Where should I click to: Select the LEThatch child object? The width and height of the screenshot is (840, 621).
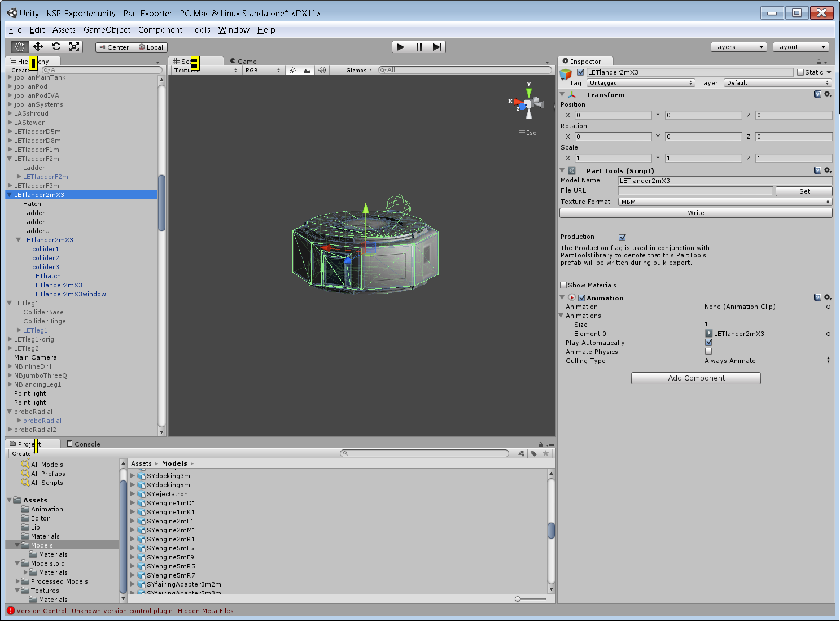pyautogui.click(x=46, y=276)
